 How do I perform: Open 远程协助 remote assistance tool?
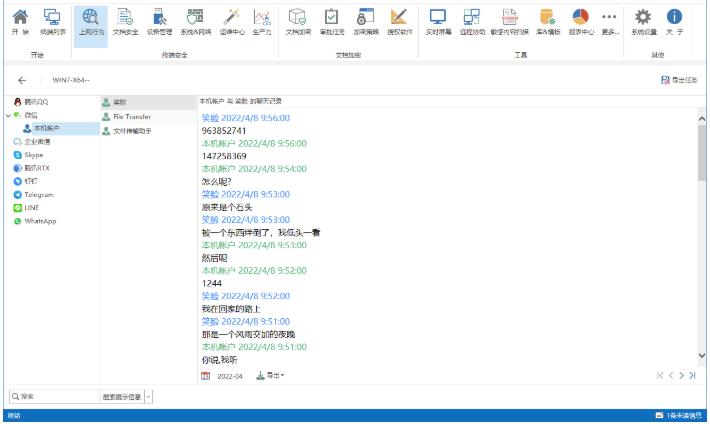(x=474, y=22)
